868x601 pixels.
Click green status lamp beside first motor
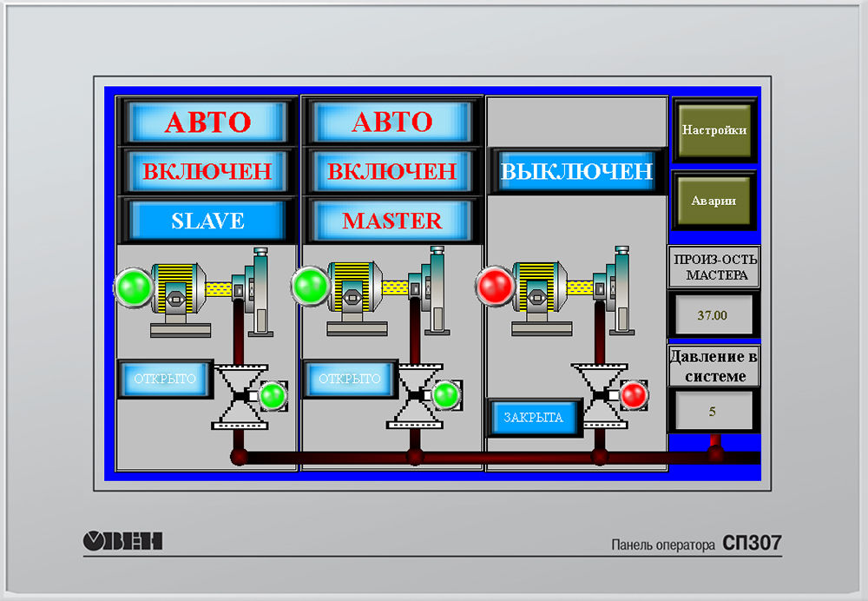point(134,286)
